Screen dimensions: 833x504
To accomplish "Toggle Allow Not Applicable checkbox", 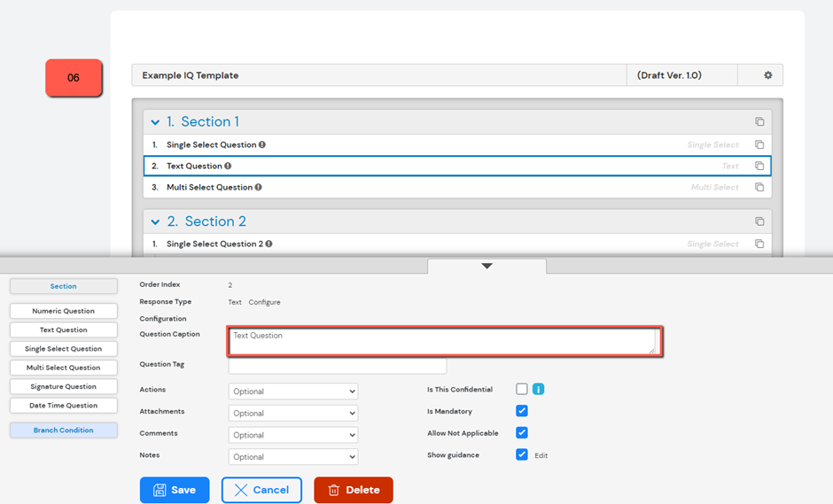I will click(x=522, y=433).
